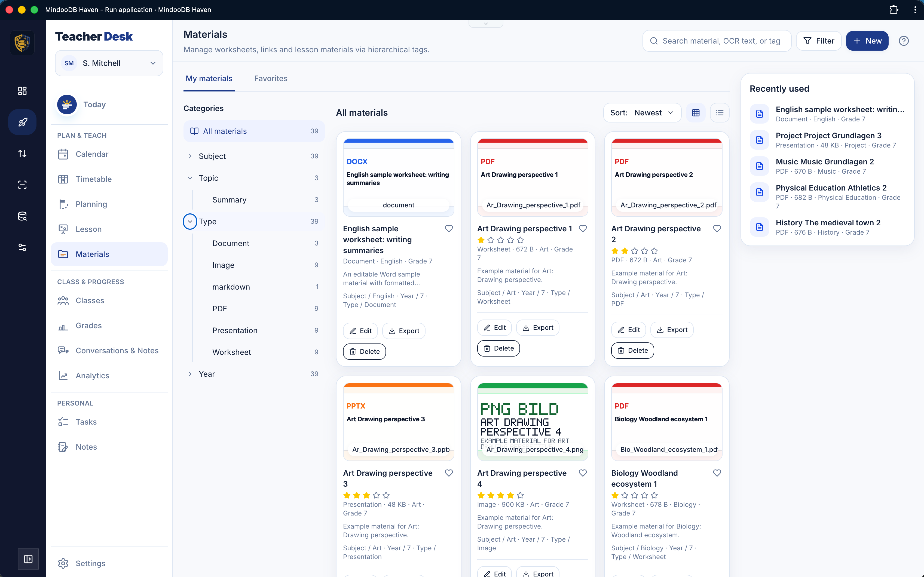Open recently used Music Music Grundlagen 2
The height and width of the screenshot is (577, 924).
coord(827,166)
